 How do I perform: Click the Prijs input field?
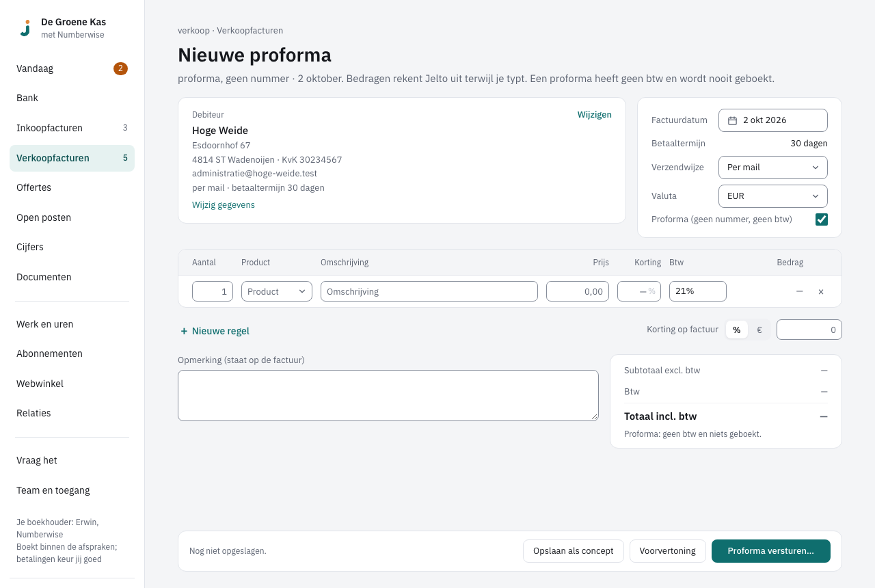coord(578,291)
